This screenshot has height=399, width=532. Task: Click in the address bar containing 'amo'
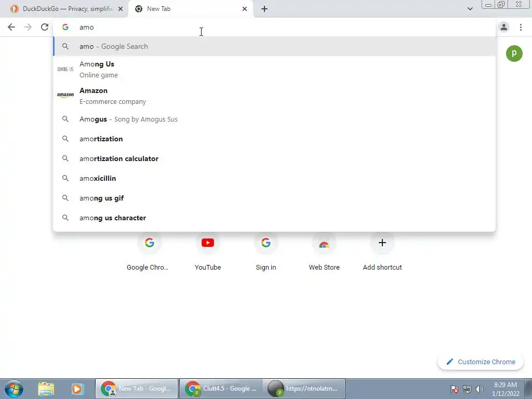(274, 27)
